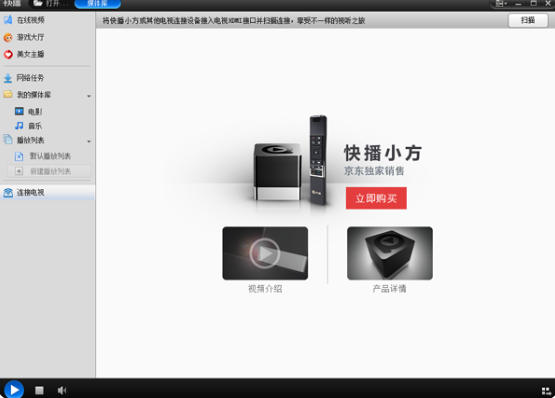Collapse the 我的媒体库 arrow
This screenshot has height=398, width=555.
click(x=89, y=96)
